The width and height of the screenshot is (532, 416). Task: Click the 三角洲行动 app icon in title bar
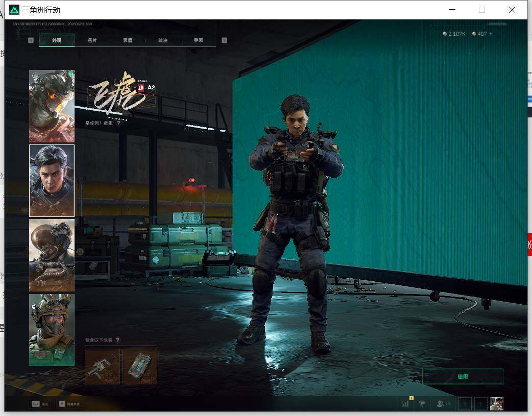[14, 10]
